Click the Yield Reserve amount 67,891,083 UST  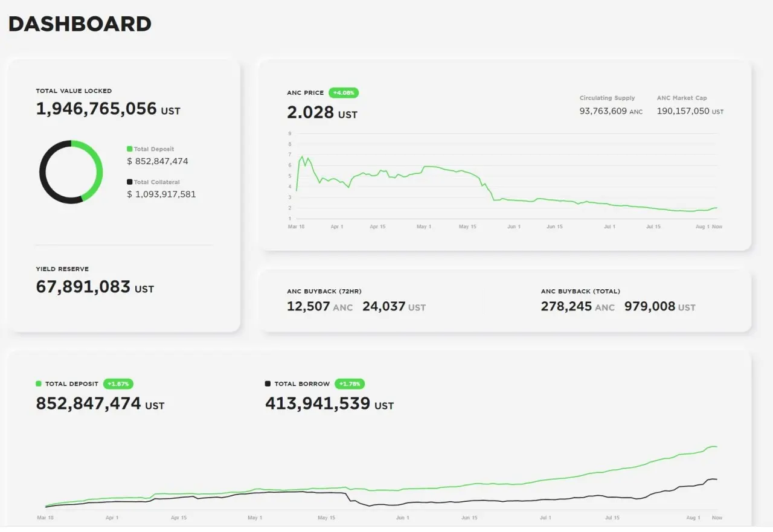click(x=95, y=287)
